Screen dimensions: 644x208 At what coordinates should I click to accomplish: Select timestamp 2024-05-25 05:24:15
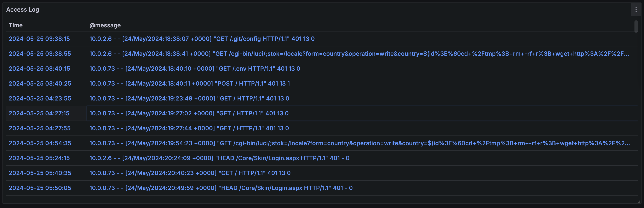(39, 158)
